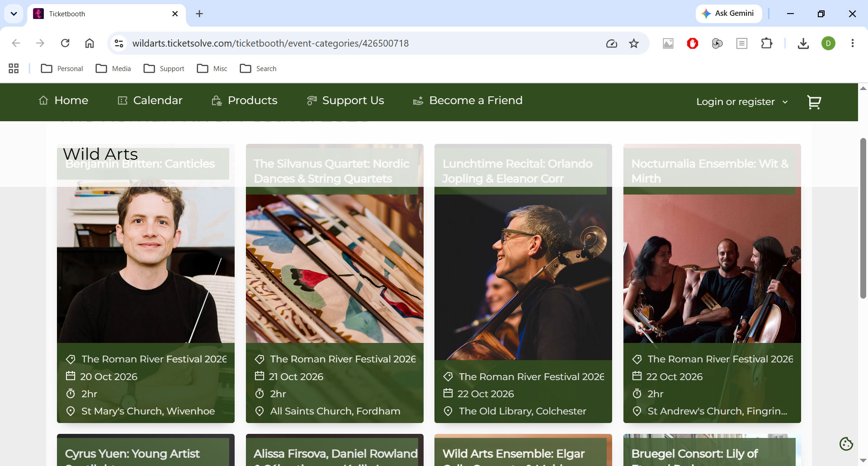Open the green D profile avatar
This screenshot has width=868, height=466.
[828, 43]
